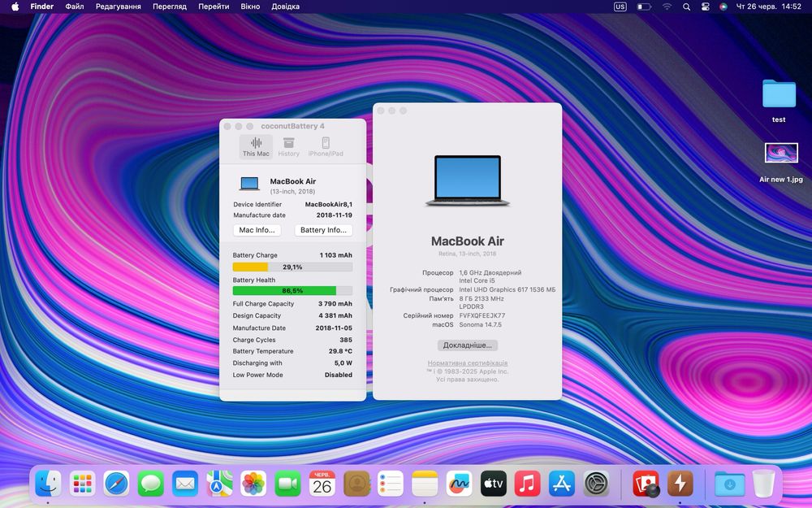Open Нормативна сертифікація link
The width and height of the screenshot is (812, 508).
coord(467,363)
